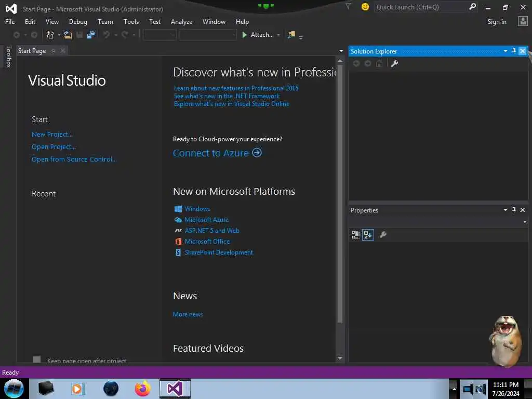Click the Sign in link

(497, 22)
